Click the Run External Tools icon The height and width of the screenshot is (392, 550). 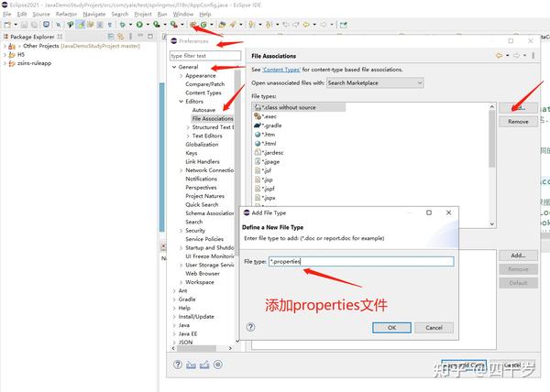point(173,25)
